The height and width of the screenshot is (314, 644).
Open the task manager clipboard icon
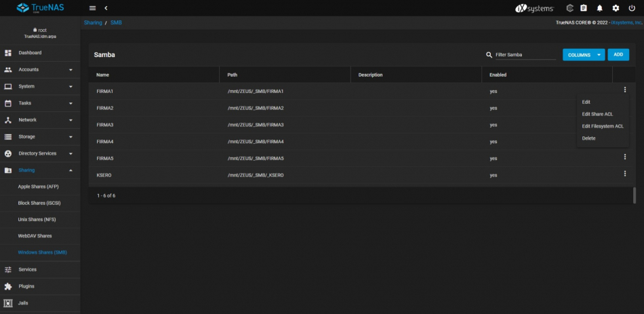pyautogui.click(x=584, y=8)
